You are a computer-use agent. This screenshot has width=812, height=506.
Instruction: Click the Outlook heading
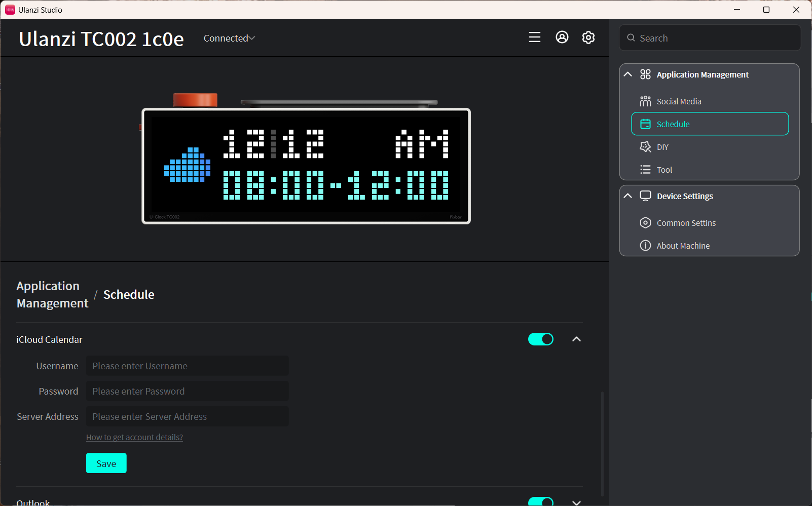tap(33, 502)
